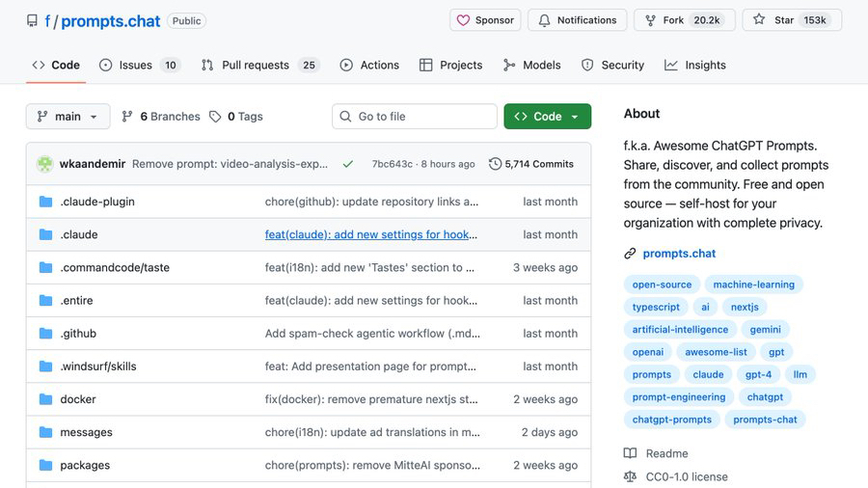Screen dimensions: 868x488
Task: Select the prompt-engineering topic tag
Action: [x=679, y=397]
